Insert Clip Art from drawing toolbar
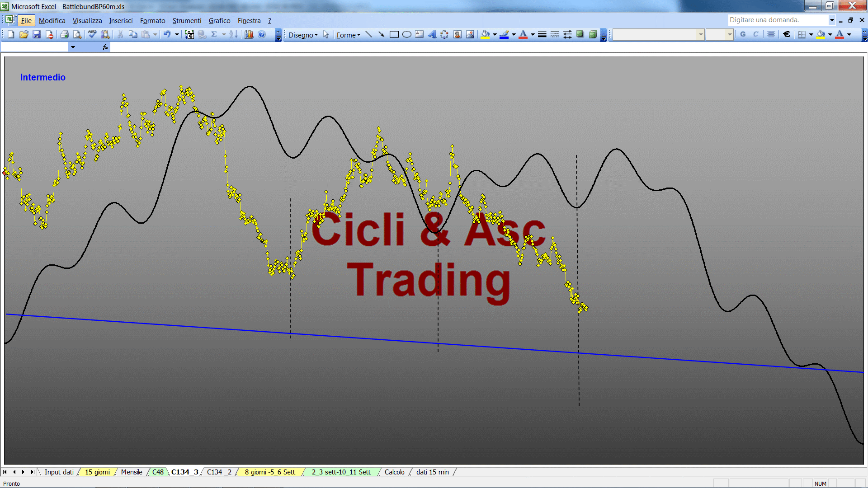868x488 pixels. 457,34
